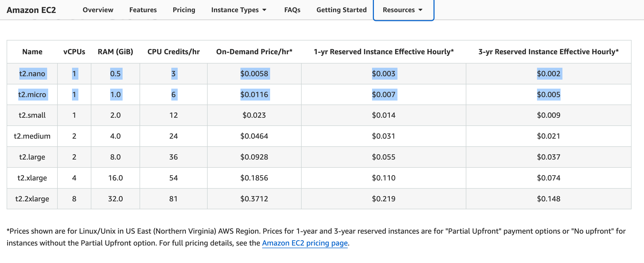Click the 4.0 RAM value for t2.medium
Viewport: 644px width, 263px height.
click(115, 136)
